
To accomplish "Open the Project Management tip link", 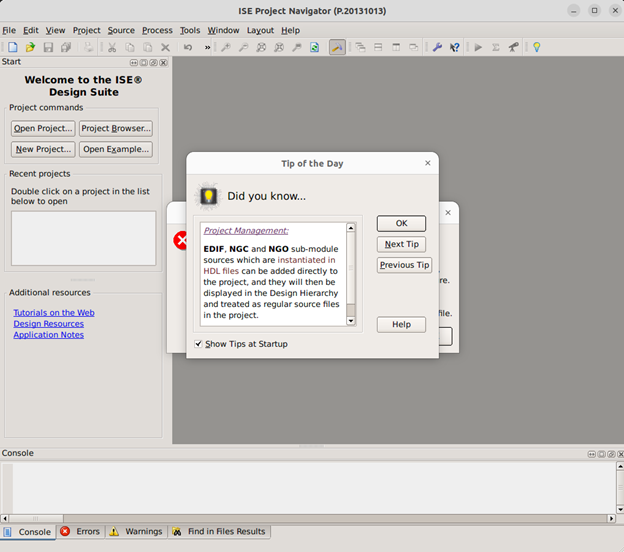I will coord(246,230).
